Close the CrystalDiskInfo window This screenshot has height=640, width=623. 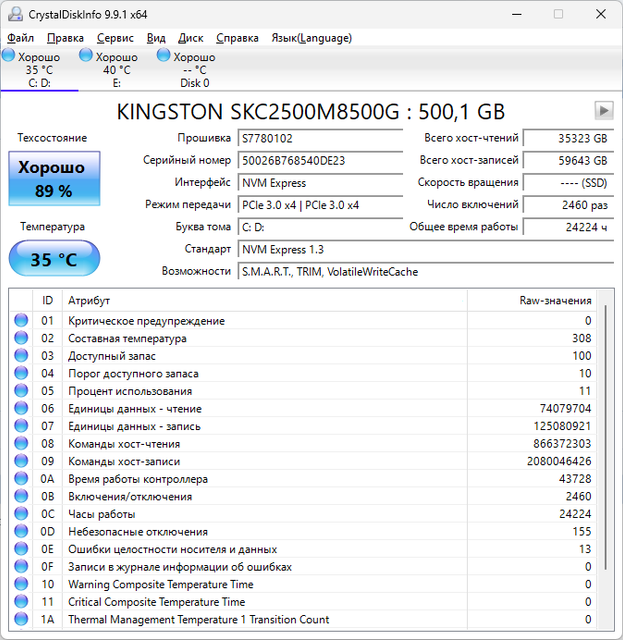click(601, 14)
